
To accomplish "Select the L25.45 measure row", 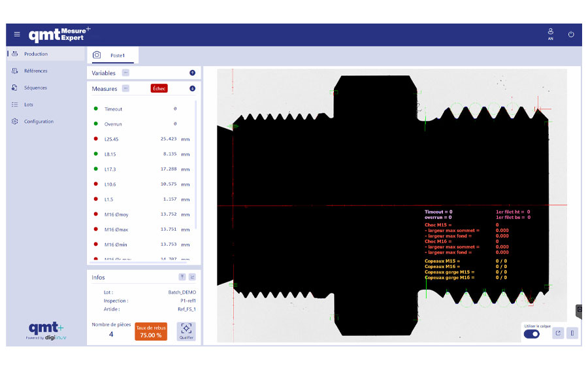I will tap(140, 139).
